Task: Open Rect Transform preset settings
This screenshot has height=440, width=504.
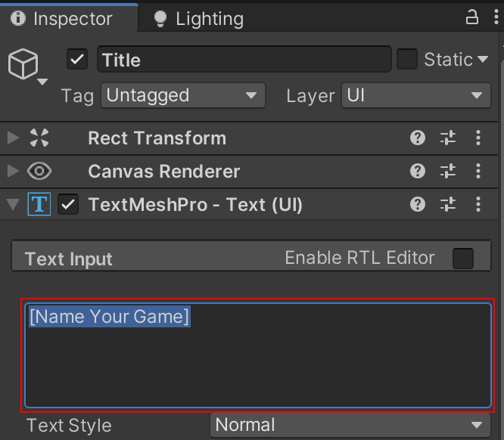Action: (448, 138)
